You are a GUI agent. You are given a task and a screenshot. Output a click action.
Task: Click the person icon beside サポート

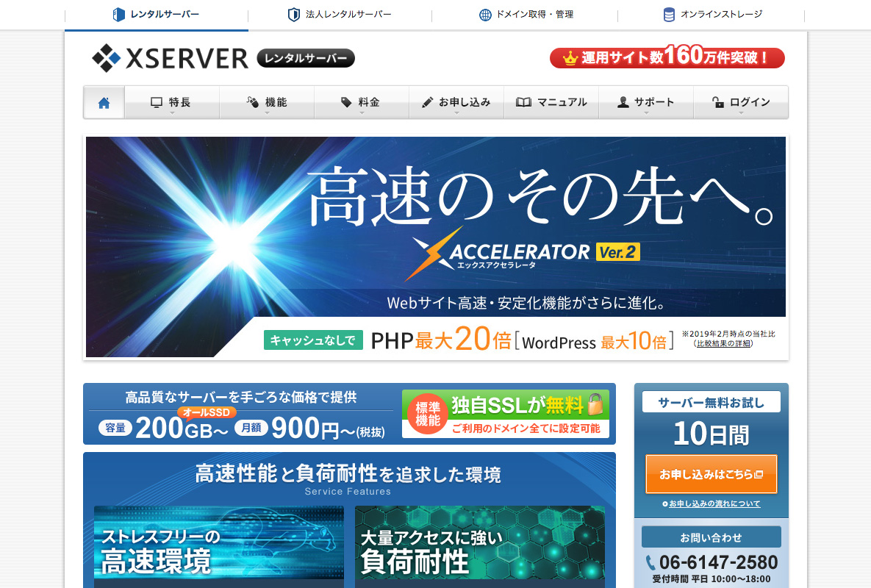623,102
